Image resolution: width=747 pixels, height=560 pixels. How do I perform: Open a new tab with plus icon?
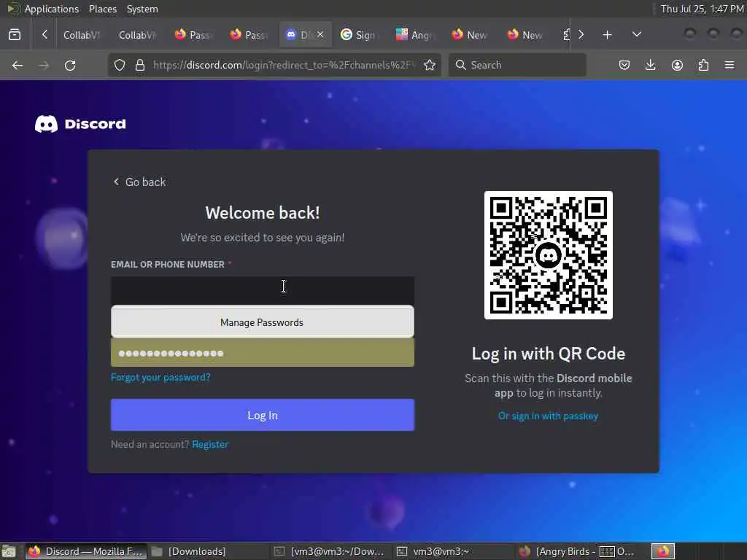607,35
